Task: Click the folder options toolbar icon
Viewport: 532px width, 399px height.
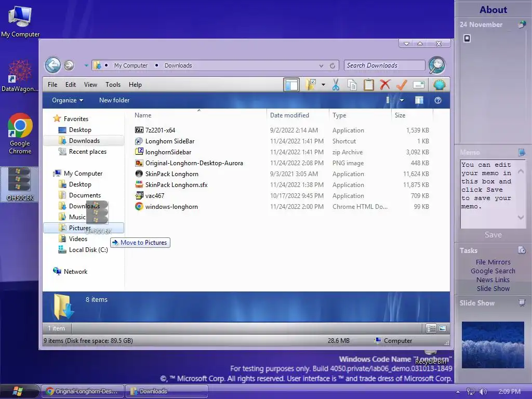Action: [311, 85]
